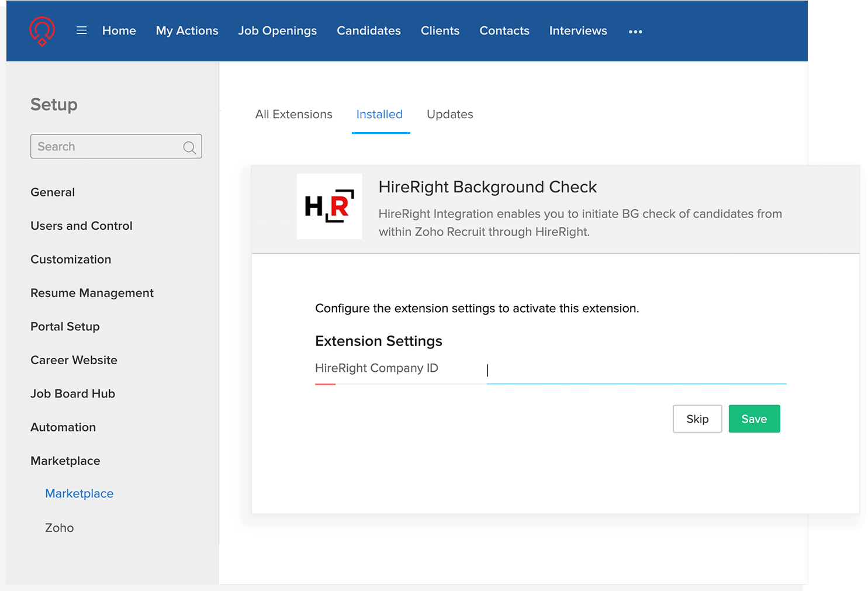868x591 pixels.
Task: Go to the Home tab
Action: [x=119, y=30]
